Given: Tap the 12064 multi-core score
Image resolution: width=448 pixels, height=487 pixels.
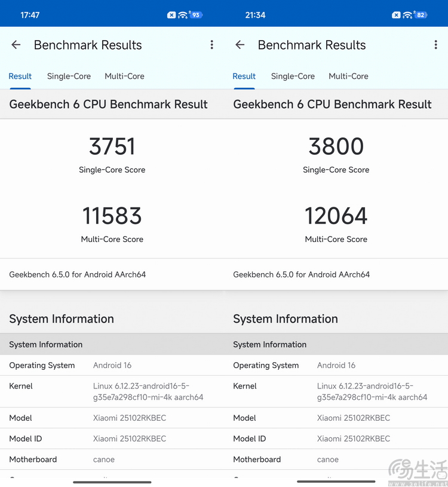Looking at the screenshot, I should click(x=336, y=216).
